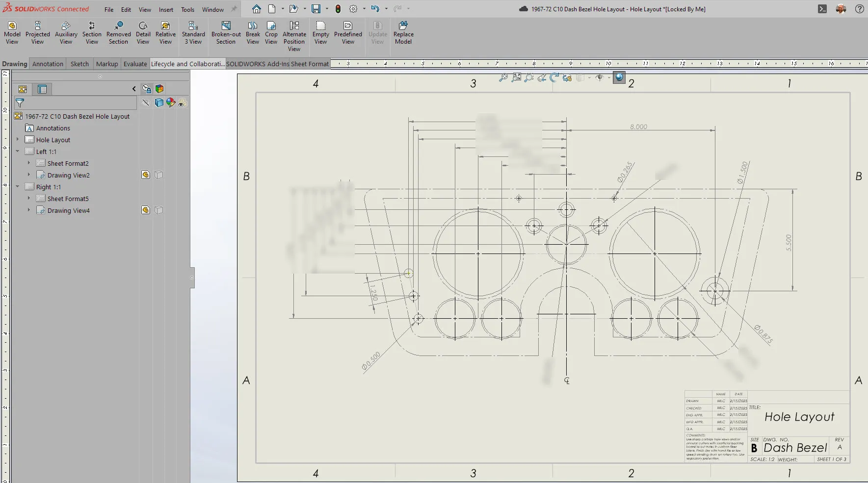The image size is (868, 483).
Task: Open the feature tree filter funnel
Action: (x=20, y=103)
